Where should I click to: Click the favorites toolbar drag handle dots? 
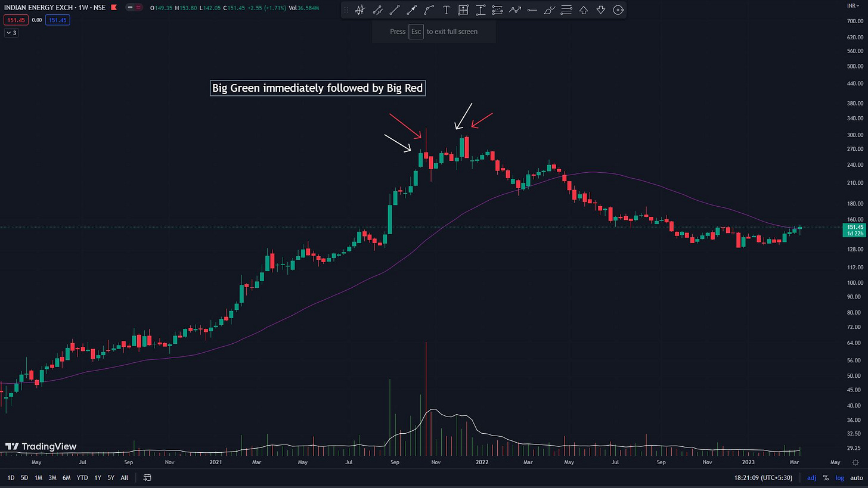(x=346, y=10)
